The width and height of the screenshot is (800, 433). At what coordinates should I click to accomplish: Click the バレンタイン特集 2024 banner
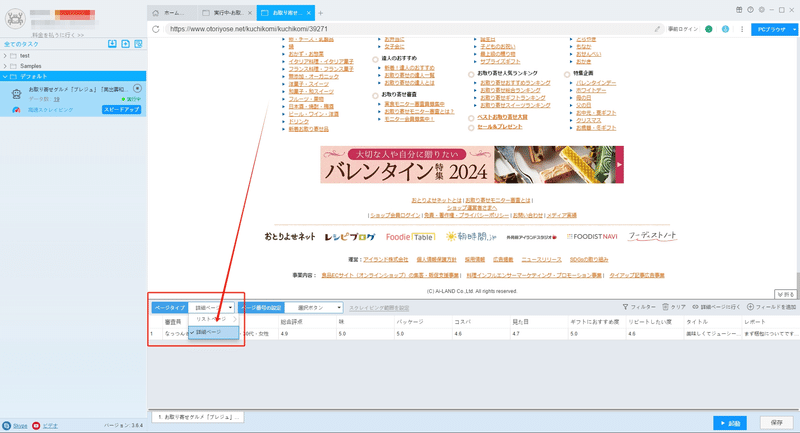point(472,165)
